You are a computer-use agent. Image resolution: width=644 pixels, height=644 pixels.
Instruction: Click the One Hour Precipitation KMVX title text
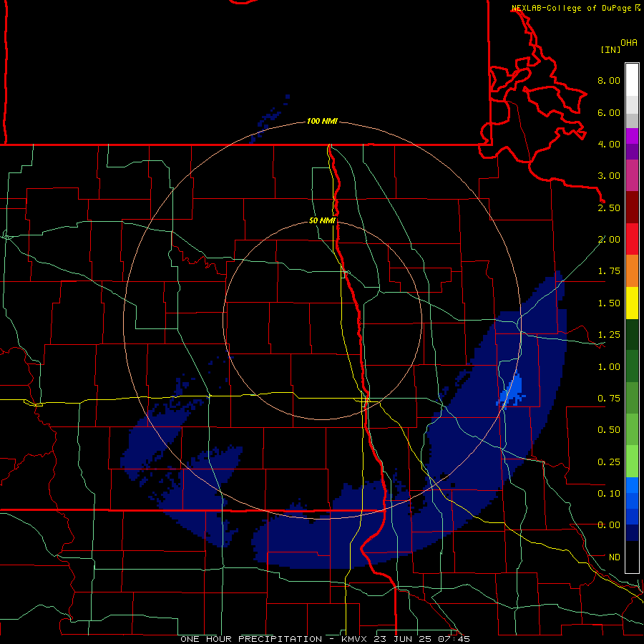coord(325,639)
